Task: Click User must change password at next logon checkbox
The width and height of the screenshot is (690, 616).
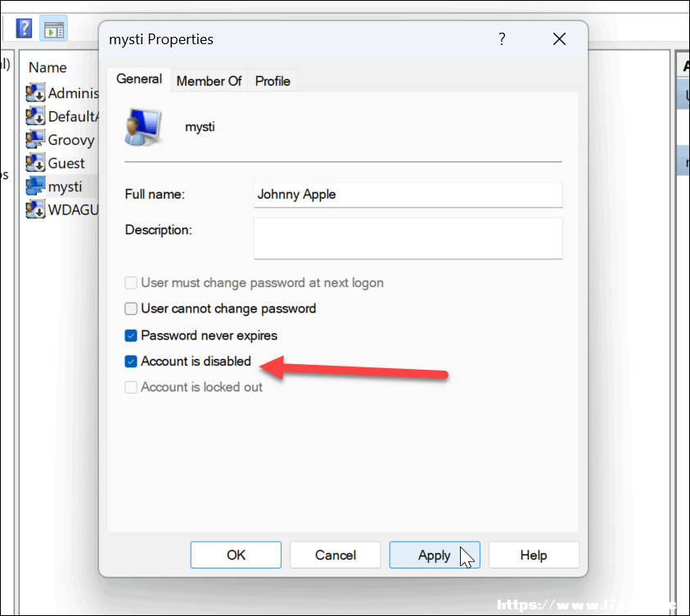Action: [x=131, y=283]
